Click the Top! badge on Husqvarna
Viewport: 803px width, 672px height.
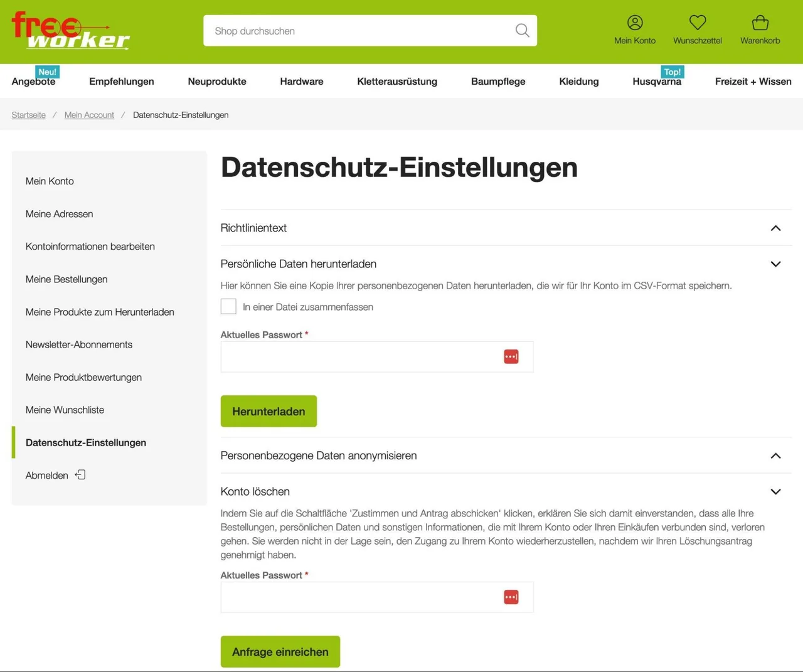click(673, 72)
